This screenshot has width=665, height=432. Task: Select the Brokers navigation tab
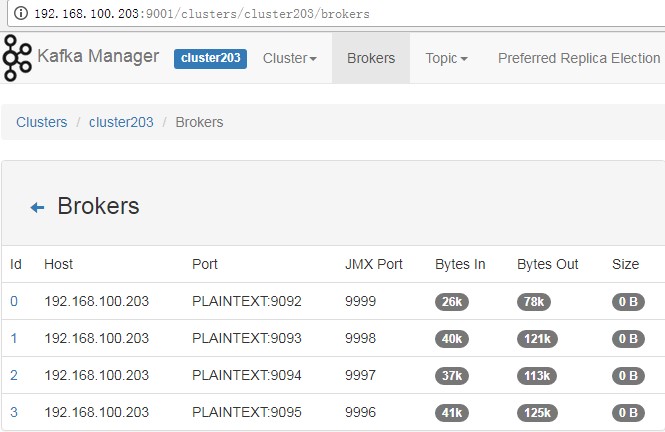(x=371, y=58)
